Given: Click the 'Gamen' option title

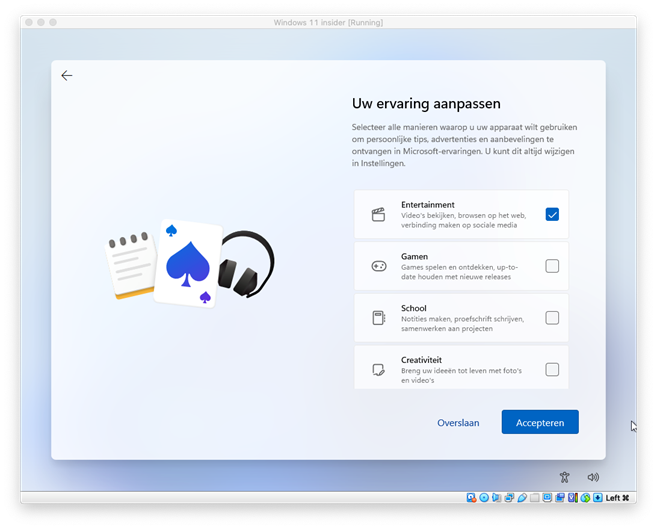Looking at the screenshot, I should 414,256.
